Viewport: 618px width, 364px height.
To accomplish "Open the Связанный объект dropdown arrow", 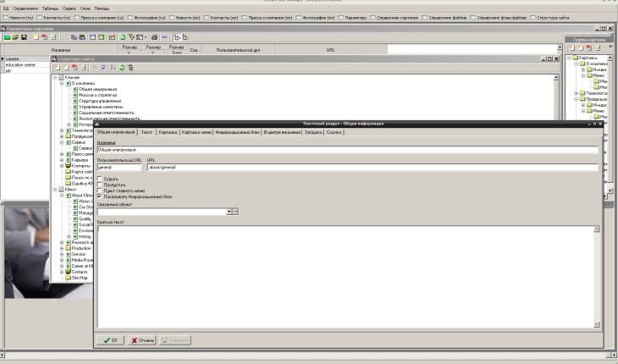I will coord(229,212).
